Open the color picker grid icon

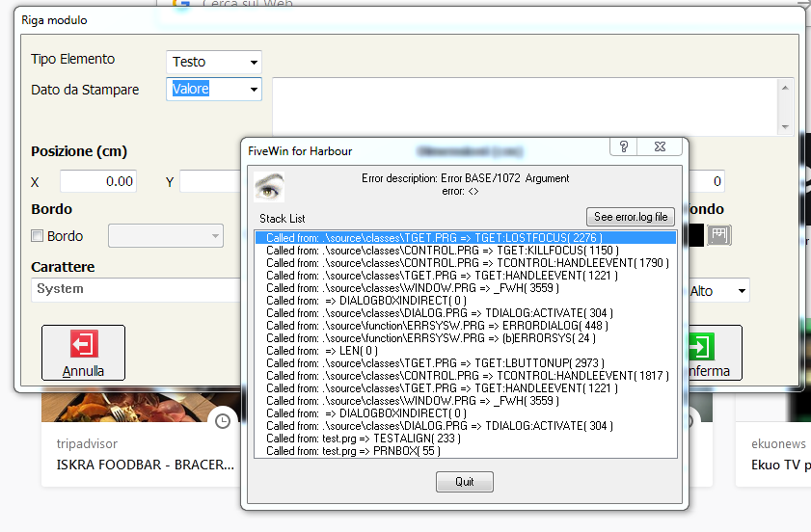(x=719, y=235)
